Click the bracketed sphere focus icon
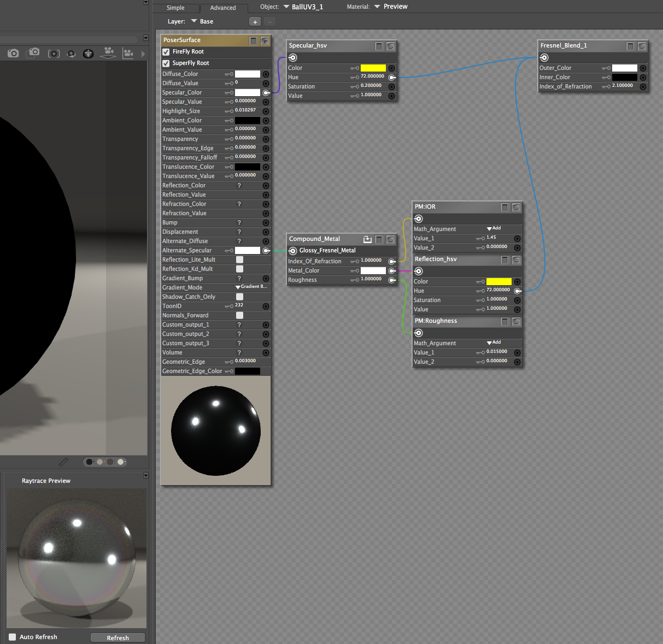Image resolution: width=663 pixels, height=644 pixels. point(54,54)
